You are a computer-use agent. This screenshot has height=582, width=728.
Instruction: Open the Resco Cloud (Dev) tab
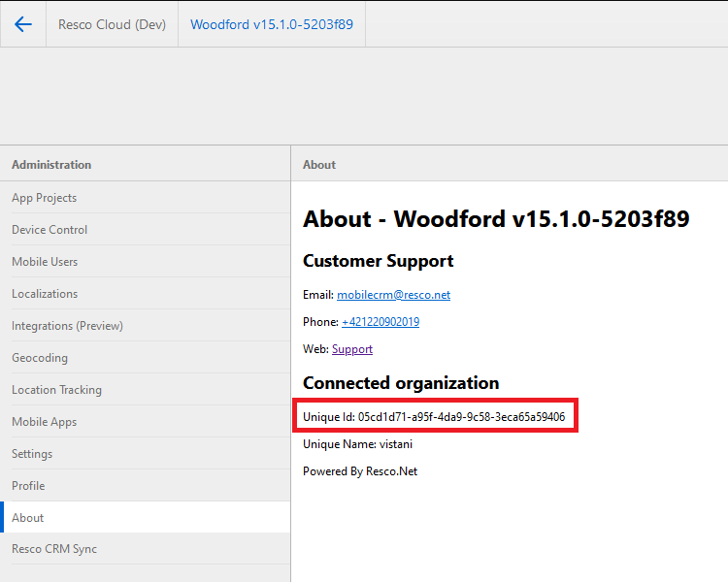[x=112, y=24]
